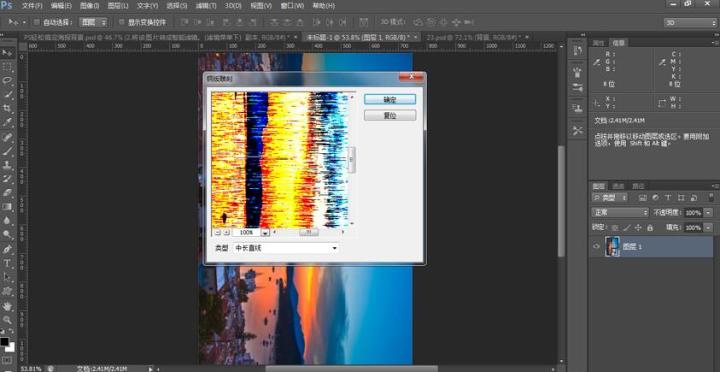Select the History Brush tool
Image resolution: width=720 pixels, height=372 pixels.
point(7,179)
